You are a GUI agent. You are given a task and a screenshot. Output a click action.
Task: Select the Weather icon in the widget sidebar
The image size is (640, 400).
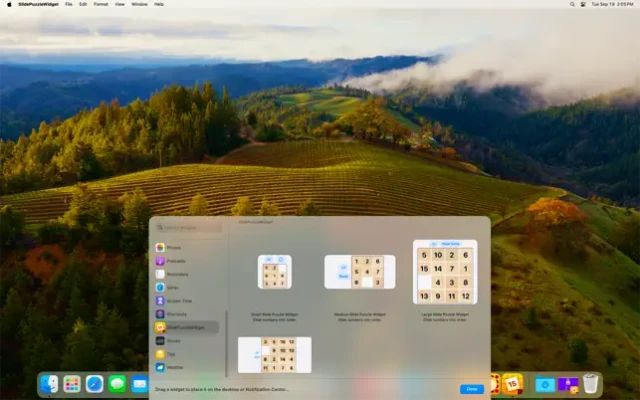tap(160, 367)
